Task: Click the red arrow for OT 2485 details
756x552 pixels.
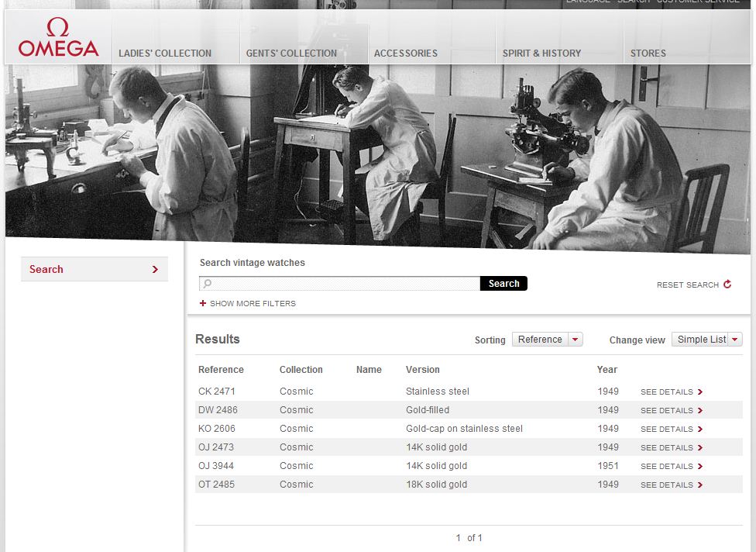Action: click(700, 485)
